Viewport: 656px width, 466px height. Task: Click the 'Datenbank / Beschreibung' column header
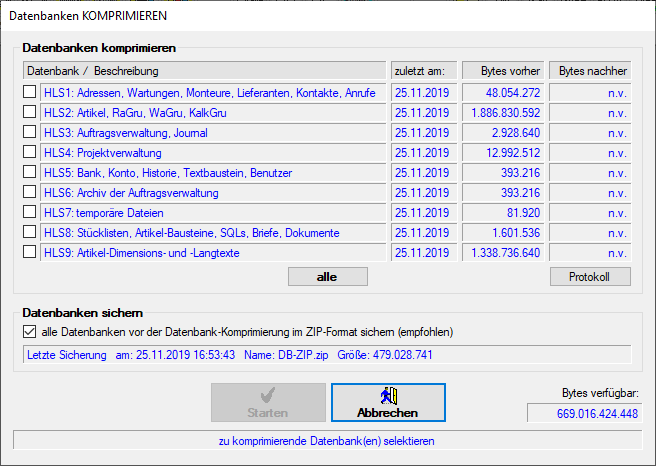click(204, 71)
